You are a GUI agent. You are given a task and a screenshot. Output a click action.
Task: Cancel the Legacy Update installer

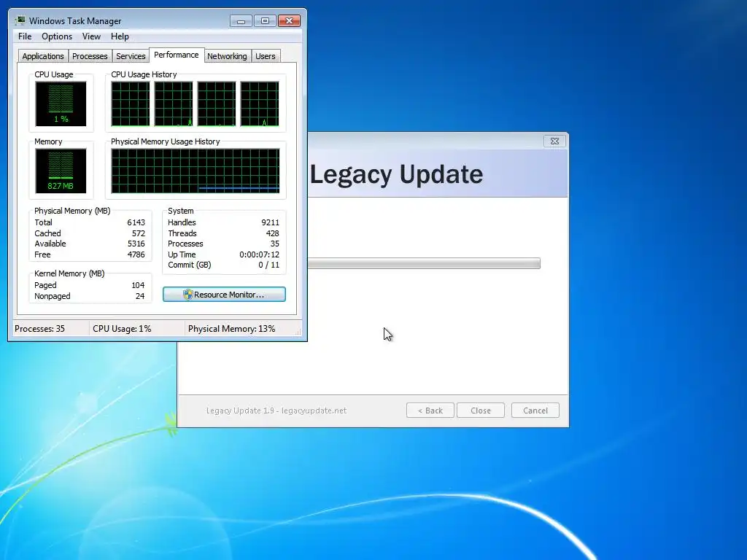535,411
